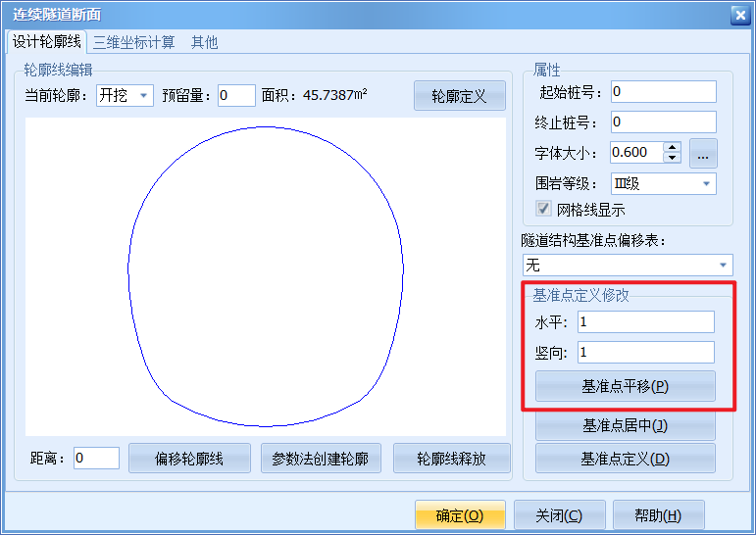
Task: Click the ellipsis button beside 字体大小
Action: tap(703, 153)
